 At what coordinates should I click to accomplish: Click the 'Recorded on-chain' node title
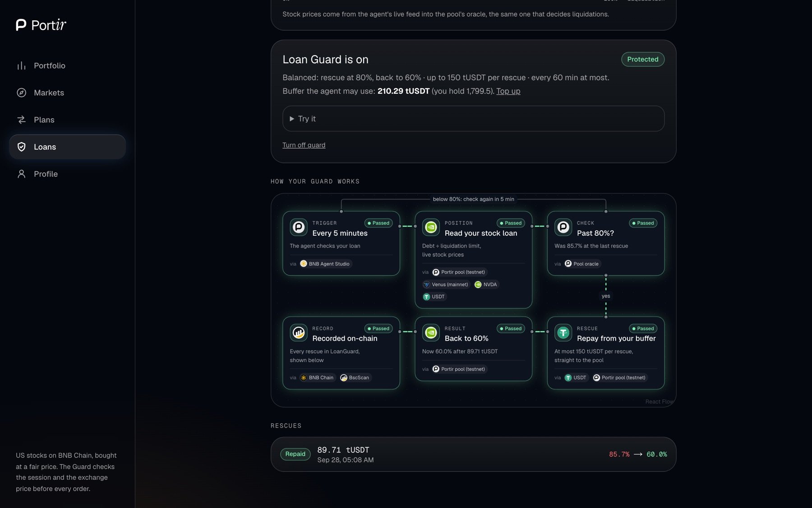(345, 339)
